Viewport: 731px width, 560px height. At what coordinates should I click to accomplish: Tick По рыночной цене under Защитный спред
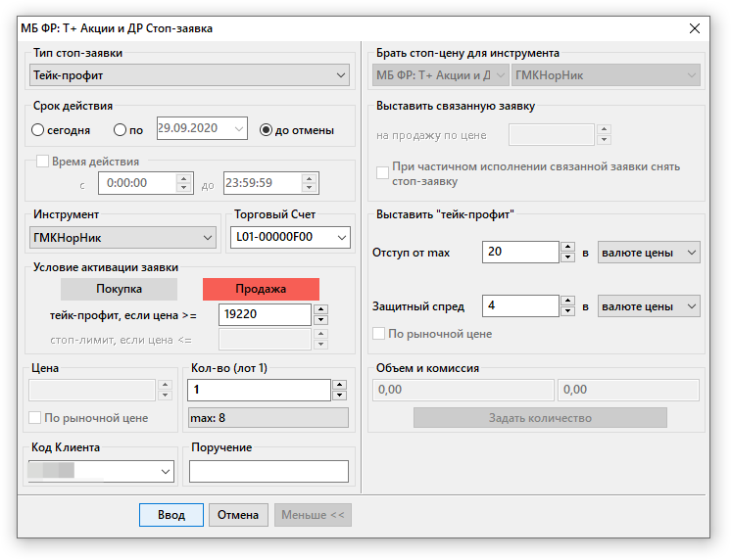point(378,334)
